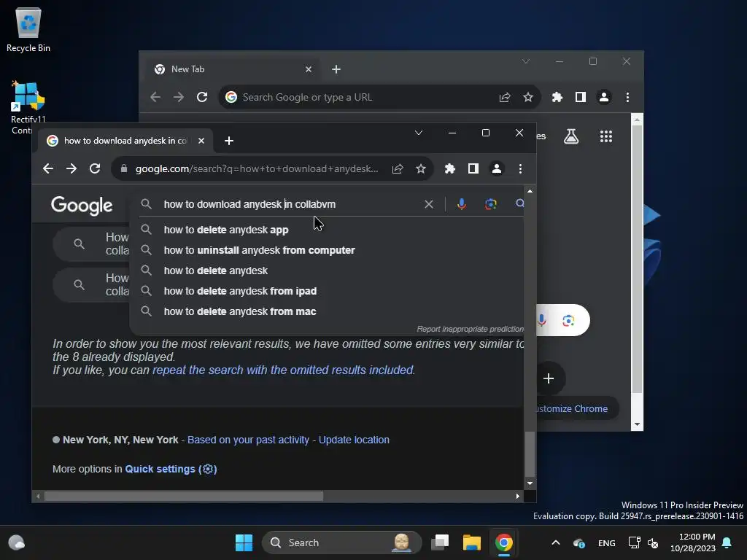Reload the Google search results page
747x560 pixels.
click(x=95, y=168)
